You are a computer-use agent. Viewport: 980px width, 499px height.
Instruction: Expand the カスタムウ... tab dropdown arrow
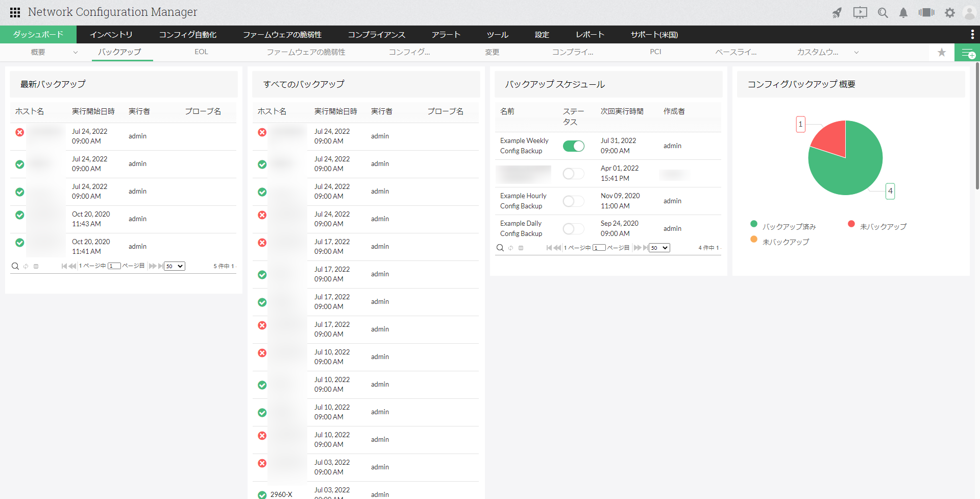pos(856,52)
